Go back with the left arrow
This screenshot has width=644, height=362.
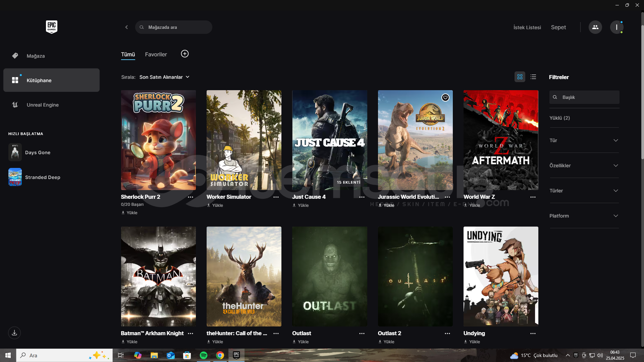point(126,27)
